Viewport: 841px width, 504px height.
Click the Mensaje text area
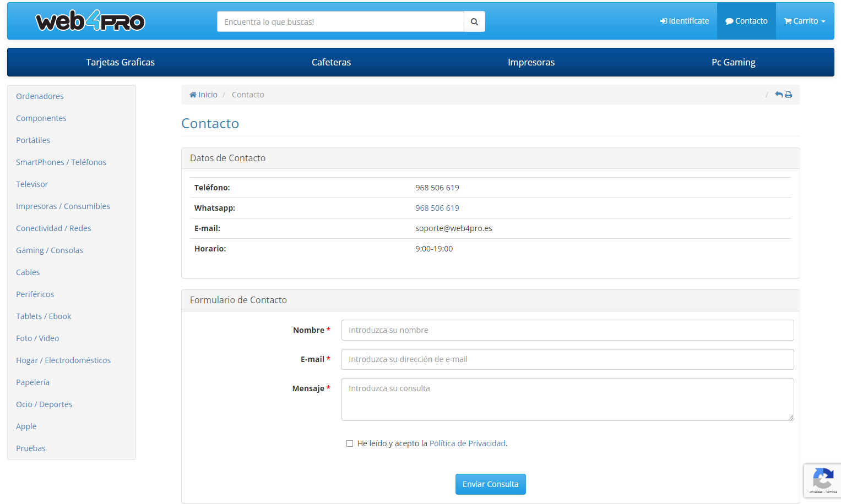point(567,399)
